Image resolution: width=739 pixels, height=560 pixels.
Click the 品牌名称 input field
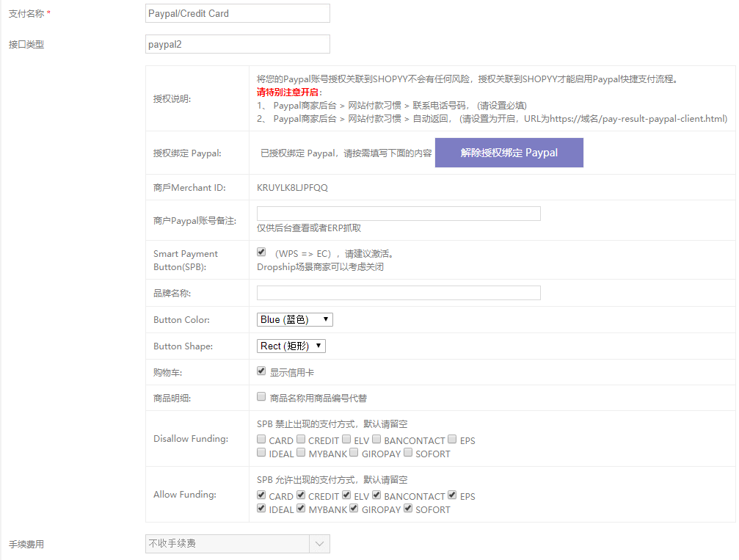[398, 292]
